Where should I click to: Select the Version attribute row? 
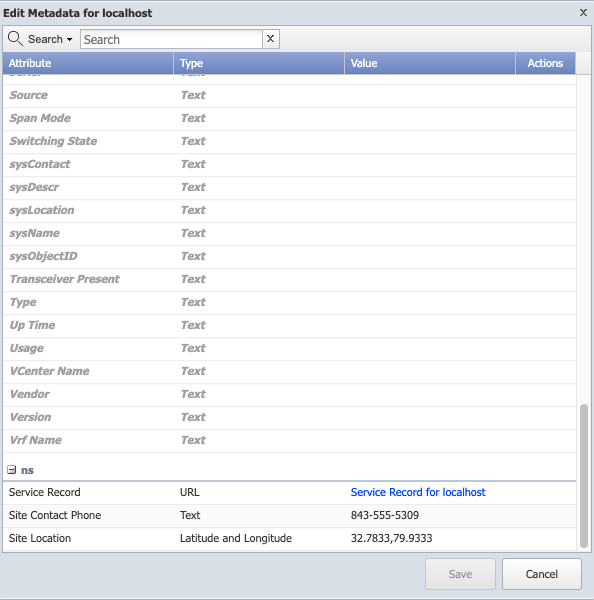289,417
